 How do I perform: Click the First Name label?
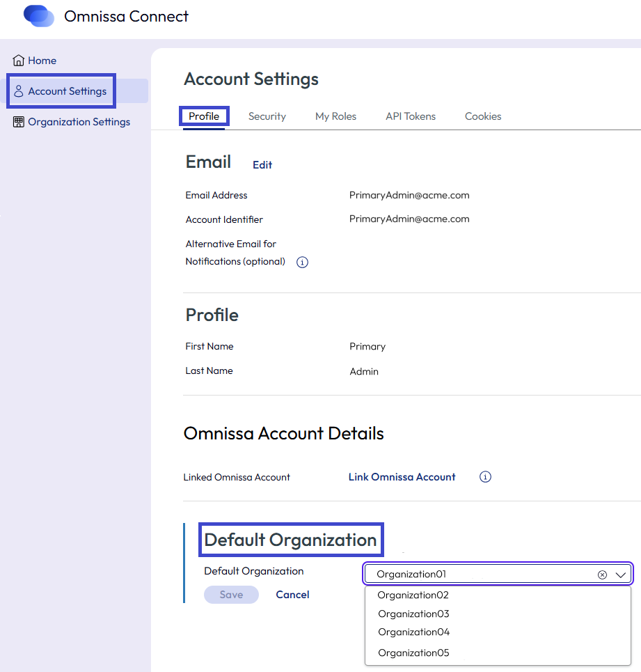209,346
